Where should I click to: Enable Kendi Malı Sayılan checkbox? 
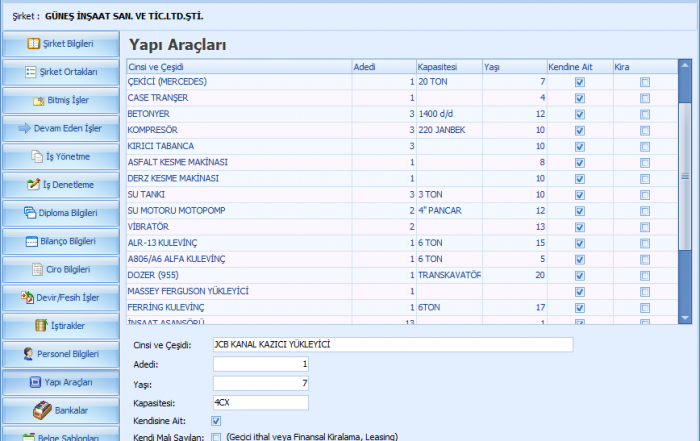point(217,437)
